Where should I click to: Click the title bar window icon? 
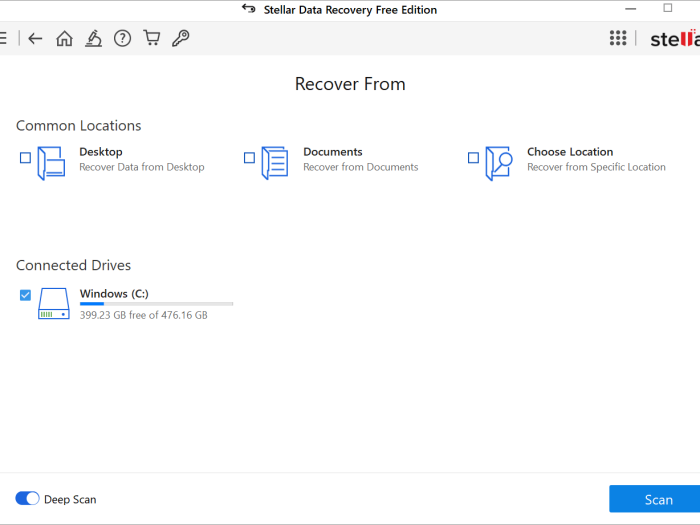pyautogui.click(x=249, y=9)
